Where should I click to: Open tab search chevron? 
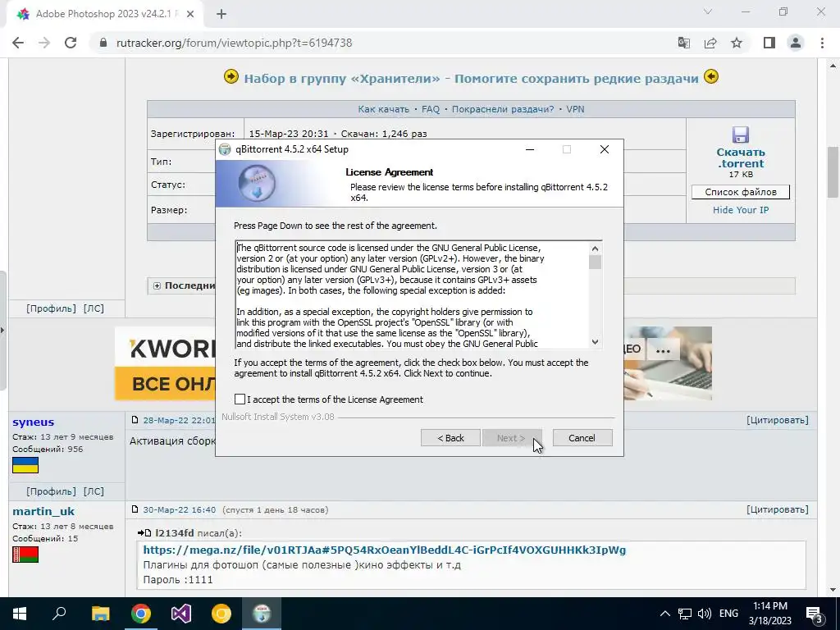point(708,11)
